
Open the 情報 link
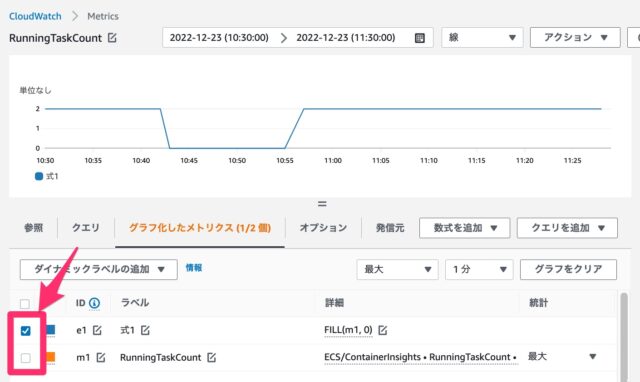click(x=194, y=268)
